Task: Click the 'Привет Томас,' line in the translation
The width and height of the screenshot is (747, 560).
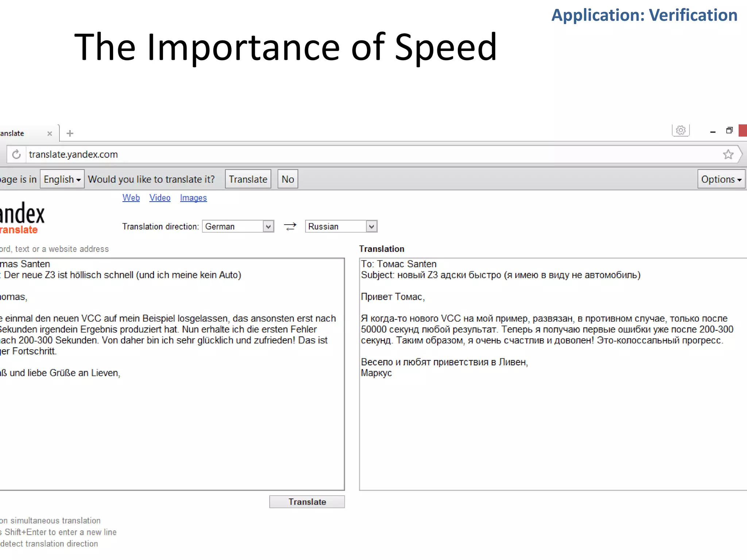Action: 393,297
